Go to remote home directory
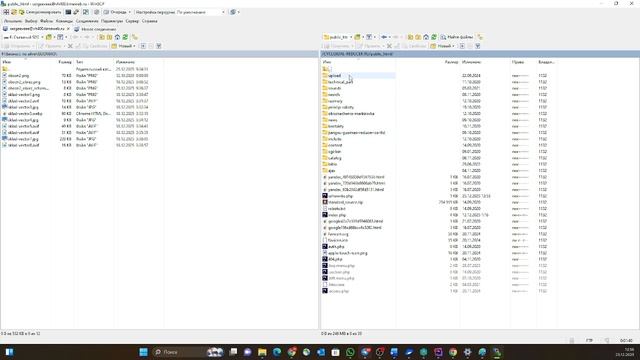This screenshot has width=640, height=360. tap(426, 37)
